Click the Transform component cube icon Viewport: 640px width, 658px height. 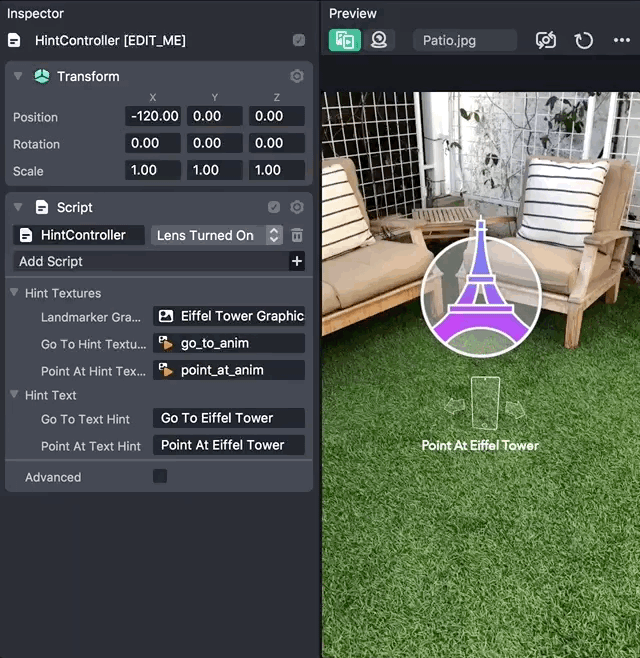coord(42,76)
